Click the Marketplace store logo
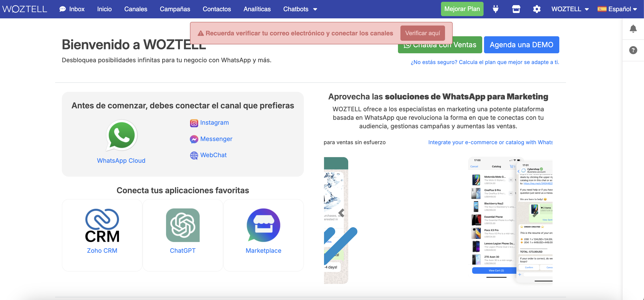The height and width of the screenshot is (300, 644). (264, 225)
